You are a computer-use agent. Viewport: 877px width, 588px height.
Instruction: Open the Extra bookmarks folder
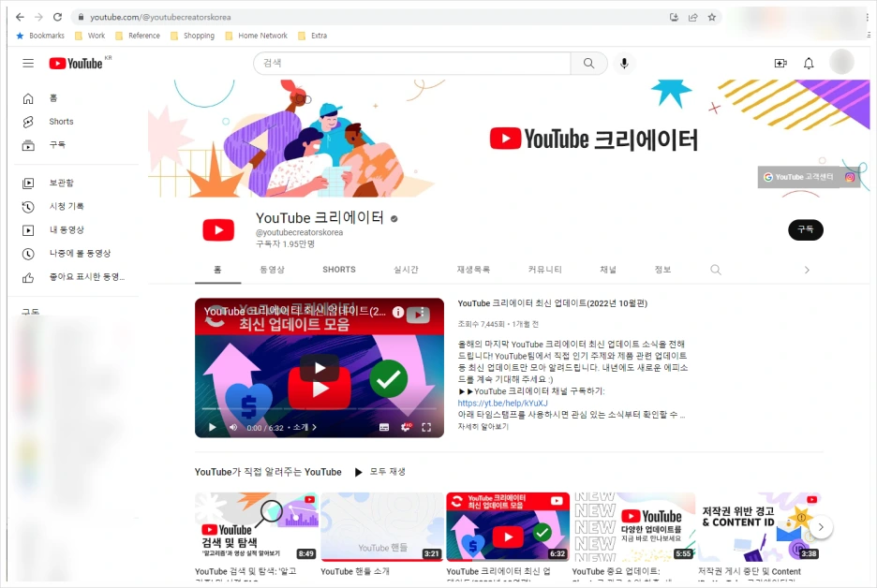pyautogui.click(x=313, y=36)
